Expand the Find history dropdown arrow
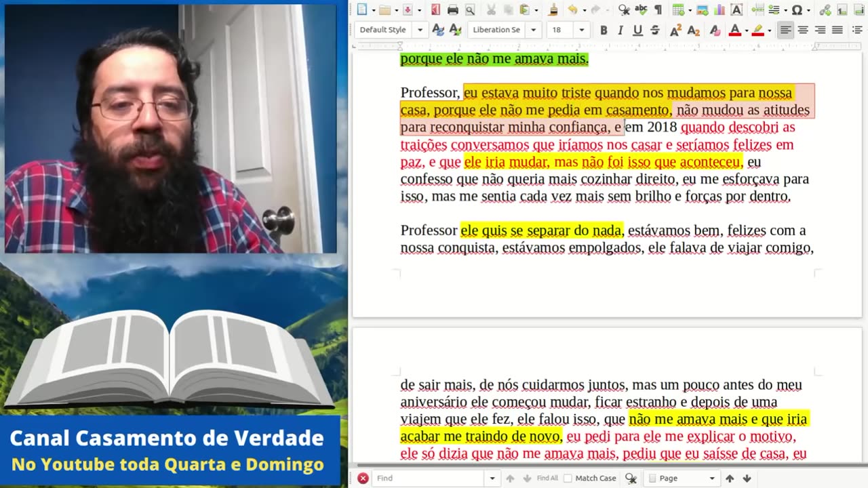868x488 pixels. [x=492, y=479]
